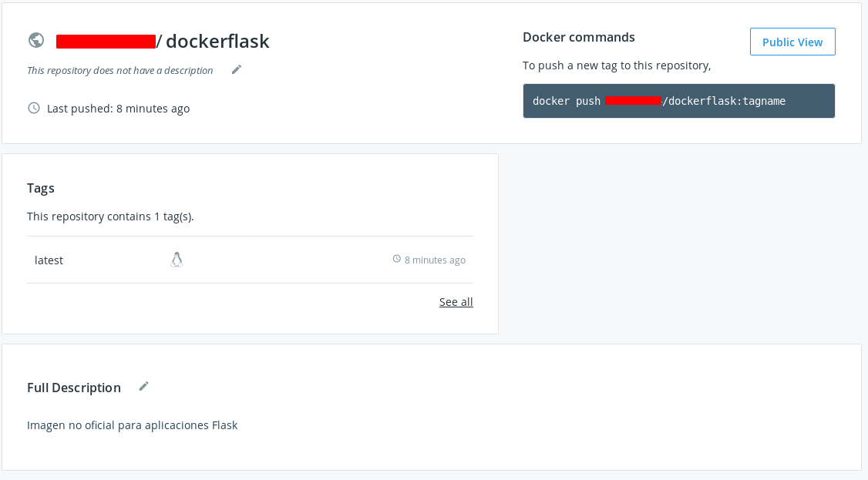Viewport: 868px width, 480px height.
Task: Click the globe public visibility icon
Action: (x=35, y=40)
